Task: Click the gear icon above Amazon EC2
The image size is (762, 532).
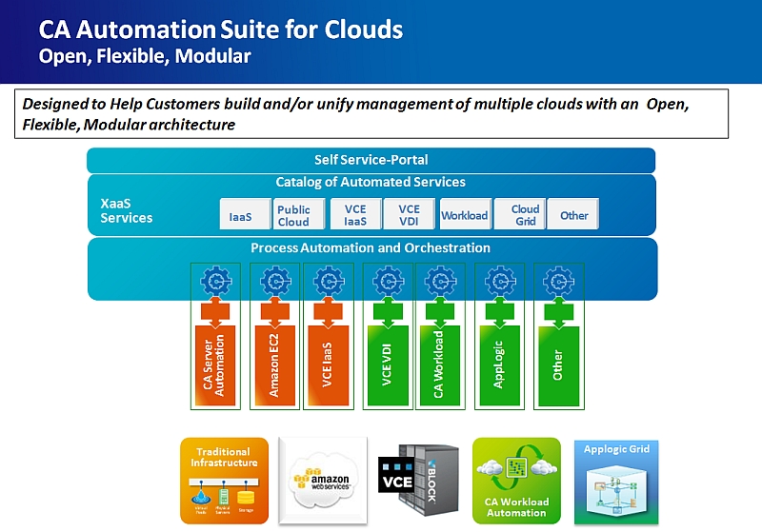Action: 275,281
